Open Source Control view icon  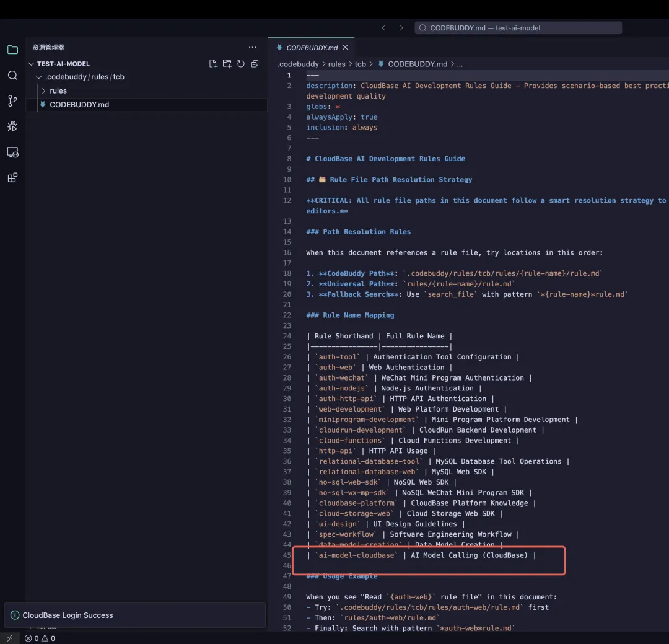point(13,101)
